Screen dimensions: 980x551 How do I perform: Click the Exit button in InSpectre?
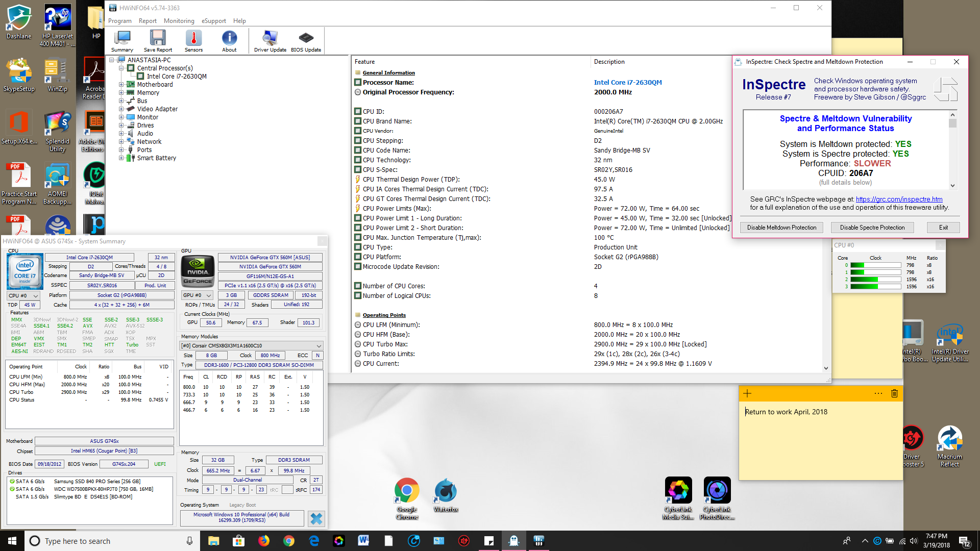(943, 228)
